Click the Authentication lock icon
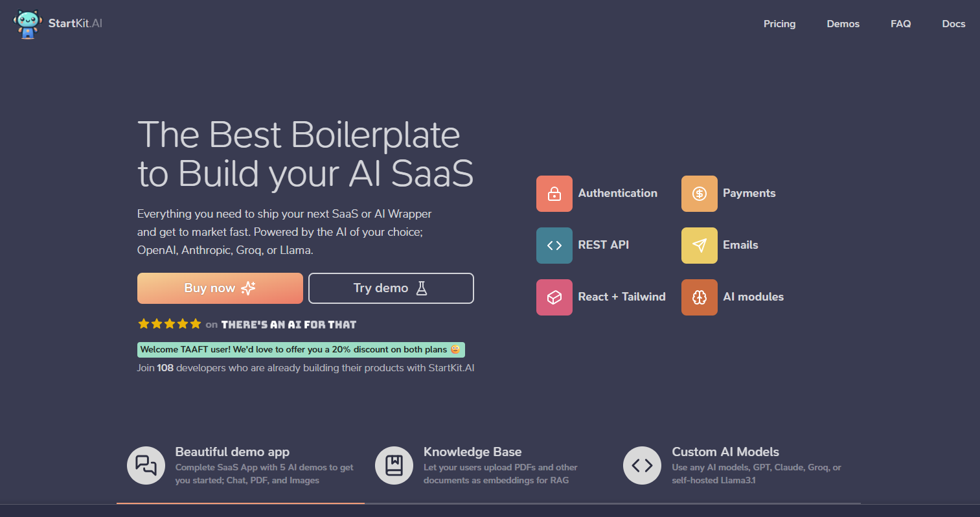Viewport: 980px width, 517px height. coord(554,194)
